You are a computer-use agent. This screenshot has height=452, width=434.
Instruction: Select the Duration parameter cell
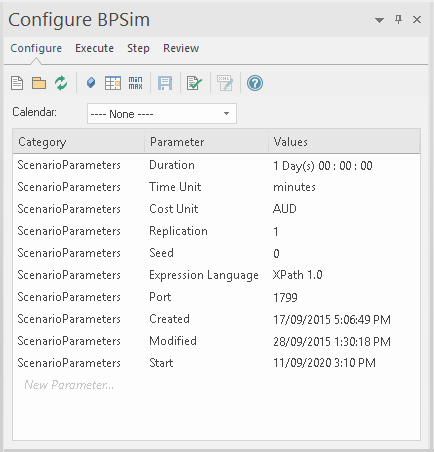point(172,165)
